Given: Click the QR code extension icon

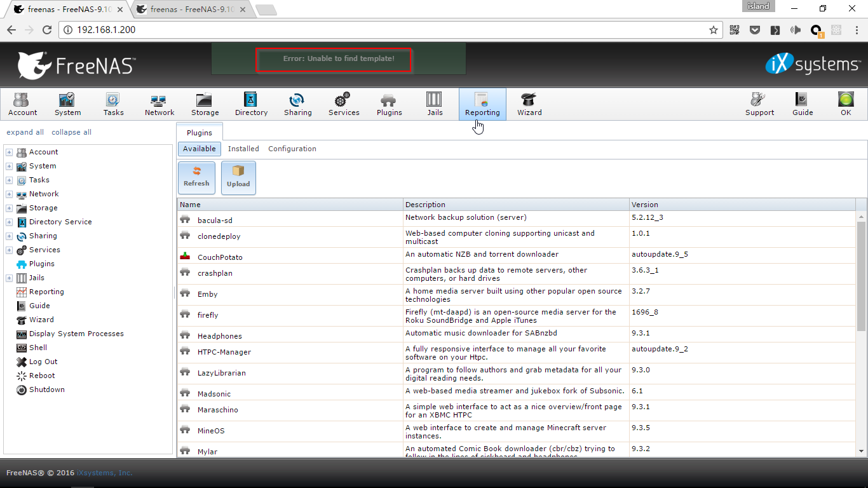Looking at the screenshot, I should click(x=735, y=30).
